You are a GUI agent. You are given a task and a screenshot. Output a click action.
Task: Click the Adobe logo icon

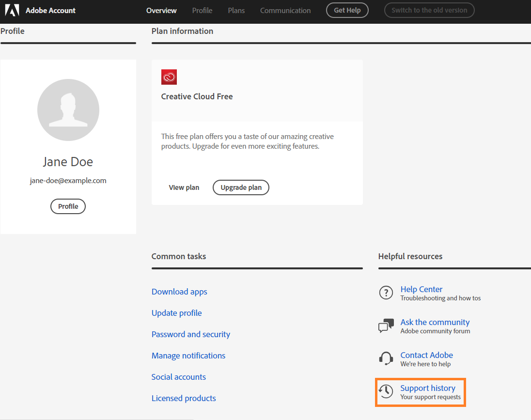coord(12,11)
